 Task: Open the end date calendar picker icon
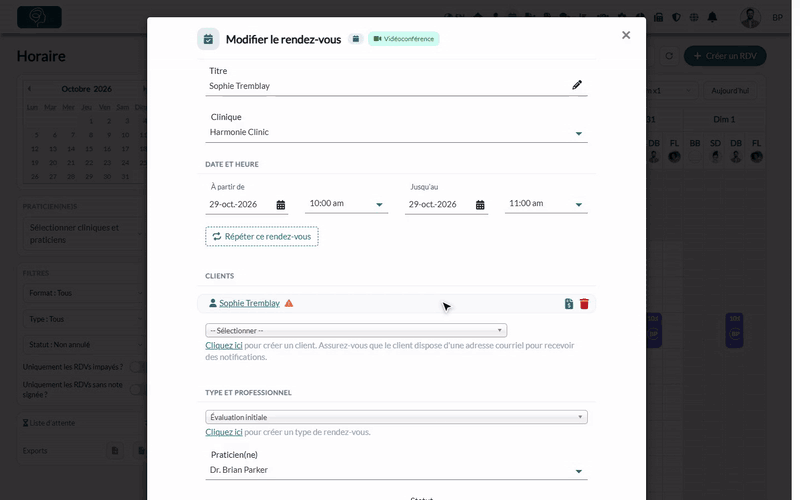coord(480,205)
